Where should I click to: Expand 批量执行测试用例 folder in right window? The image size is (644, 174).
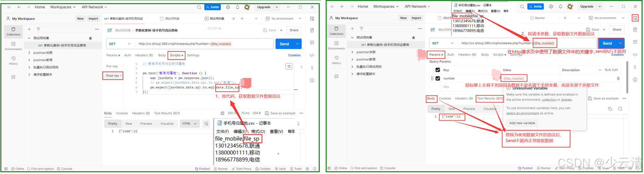352,67
